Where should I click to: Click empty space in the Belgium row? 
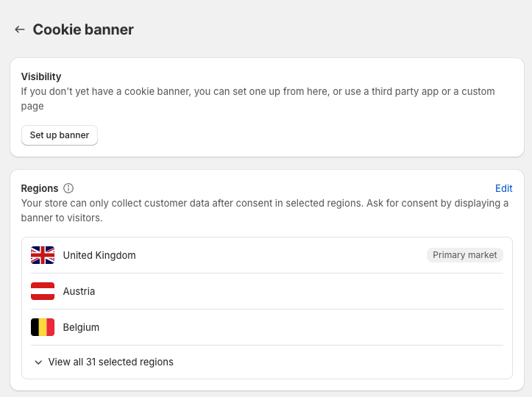(294, 327)
